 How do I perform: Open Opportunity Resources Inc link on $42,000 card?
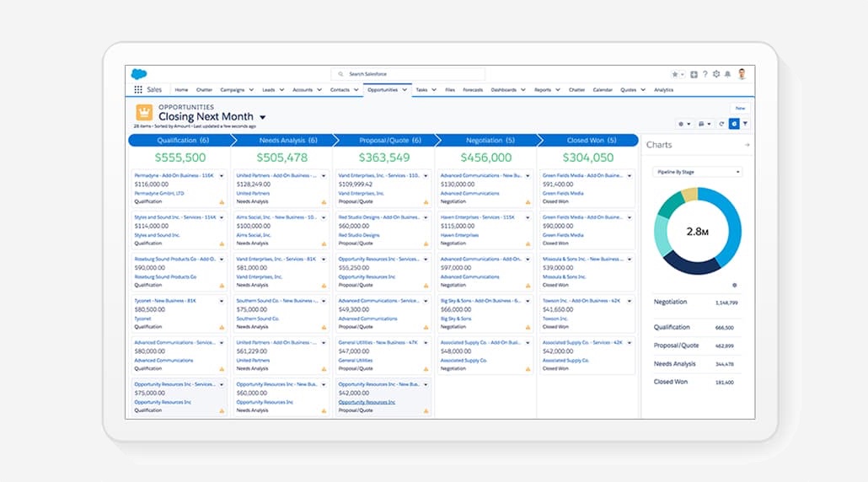pyautogui.click(x=367, y=402)
